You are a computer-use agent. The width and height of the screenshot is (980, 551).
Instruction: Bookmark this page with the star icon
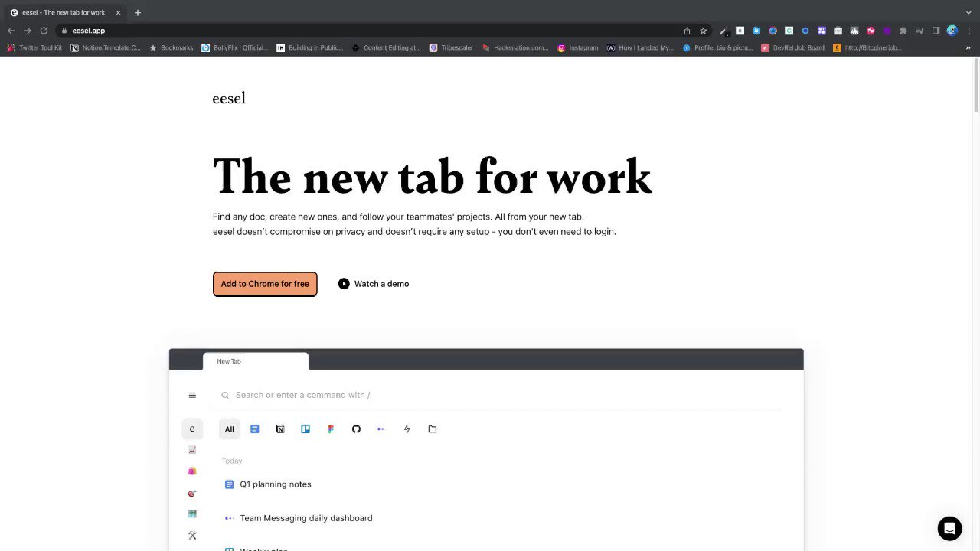click(703, 31)
